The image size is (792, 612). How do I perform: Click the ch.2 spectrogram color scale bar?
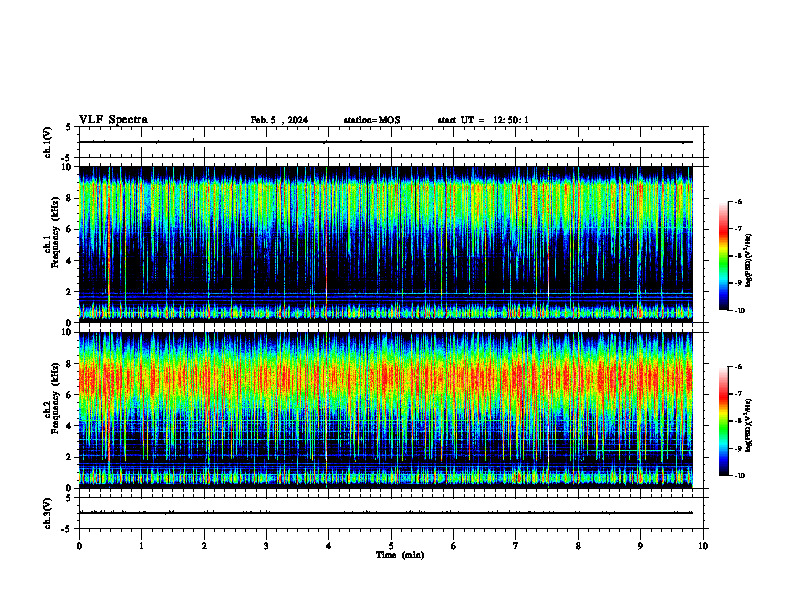724,421
